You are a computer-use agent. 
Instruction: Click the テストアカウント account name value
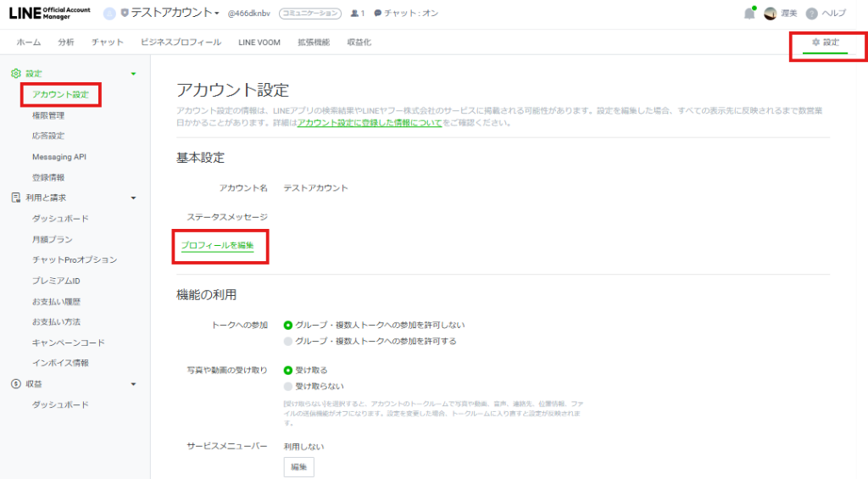click(x=316, y=187)
